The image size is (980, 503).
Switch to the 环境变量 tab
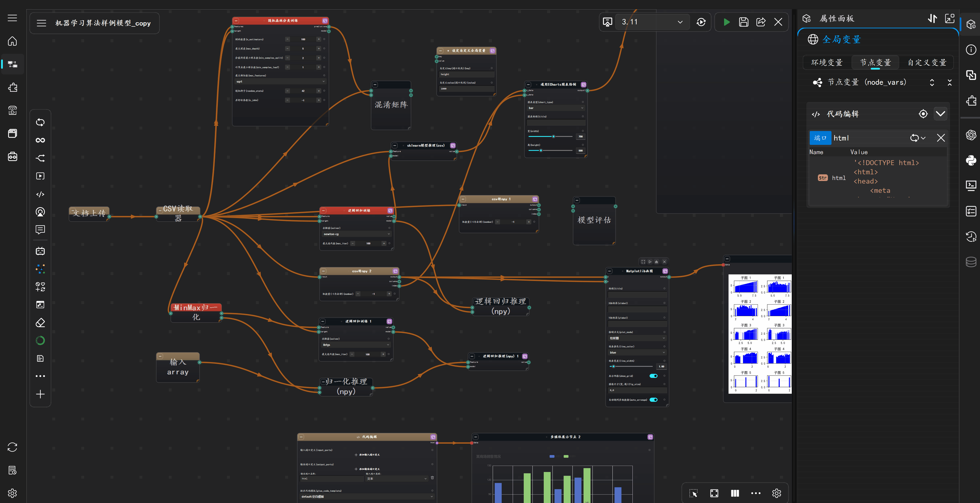(827, 63)
